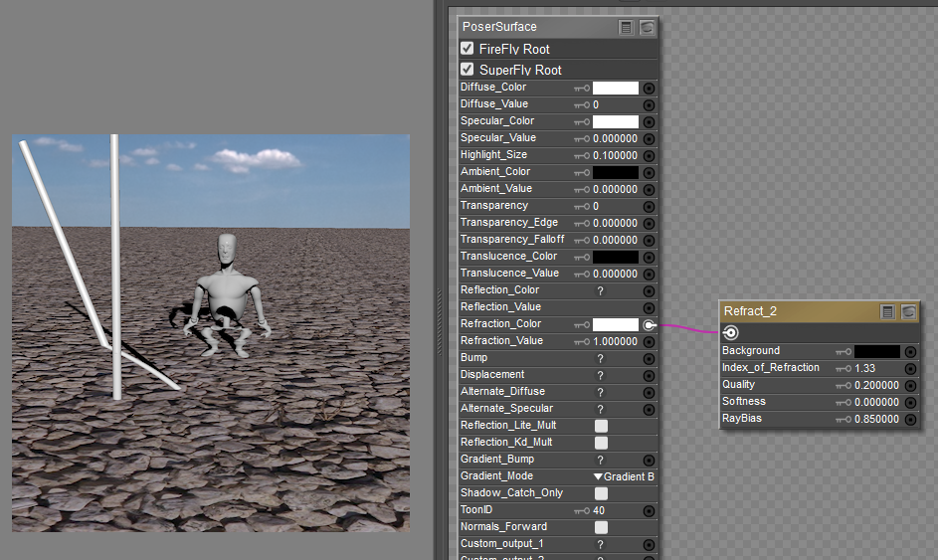938x560 pixels.
Task: Click the Refraction_Color connected plug icon
Action: [649, 324]
